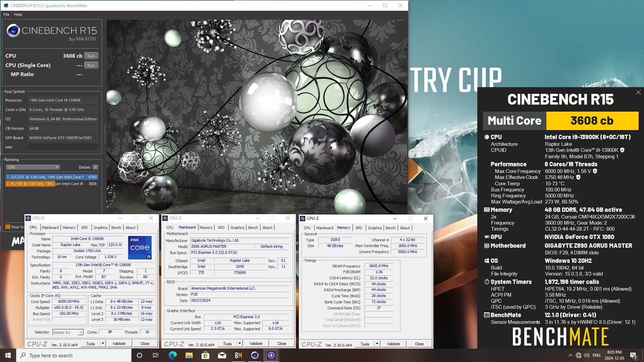Click Cinebench R15 sphere logo

click(x=13, y=31)
